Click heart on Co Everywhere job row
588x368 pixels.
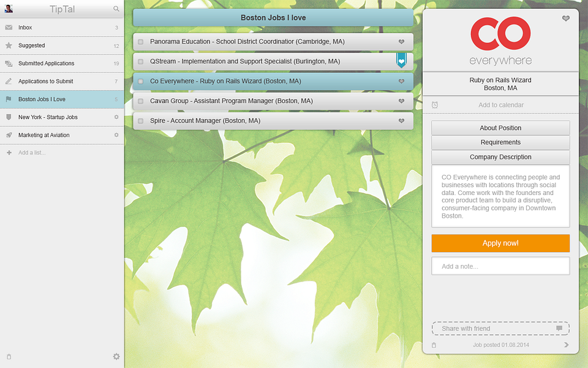point(401,81)
